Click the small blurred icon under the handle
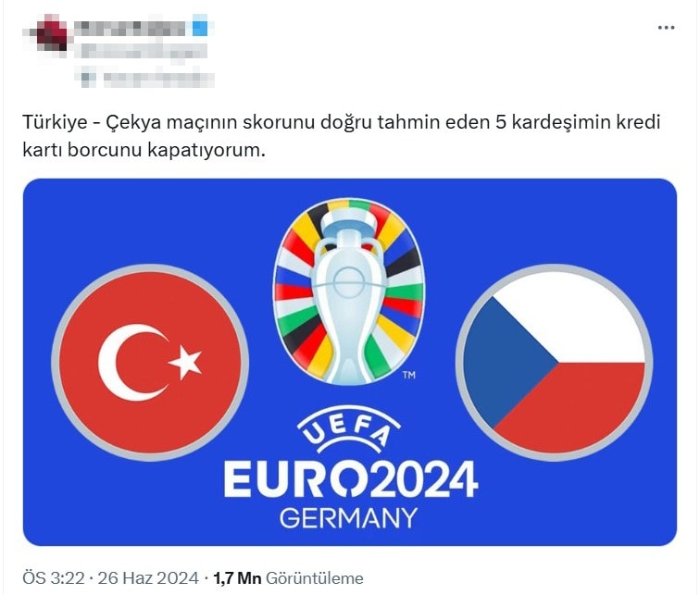Viewport: 700px width, 595px height. [x=89, y=80]
